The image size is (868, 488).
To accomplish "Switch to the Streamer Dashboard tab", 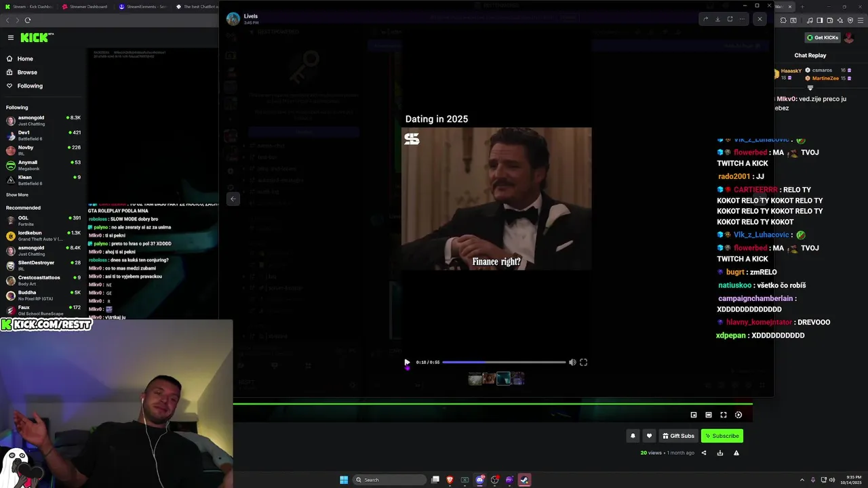I will 85,6.
